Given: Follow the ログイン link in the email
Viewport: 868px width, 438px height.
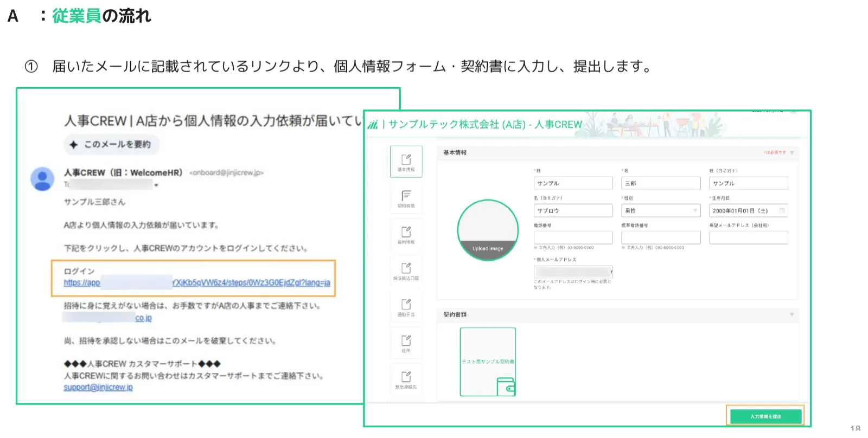Looking at the screenshot, I should click(x=197, y=283).
